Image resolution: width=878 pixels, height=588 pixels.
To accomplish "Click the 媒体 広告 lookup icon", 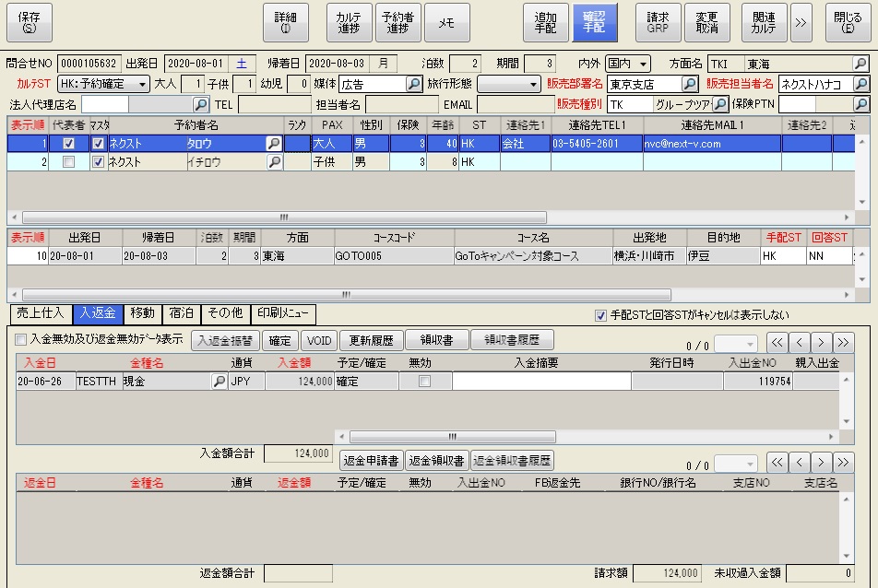I will click(414, 84).
